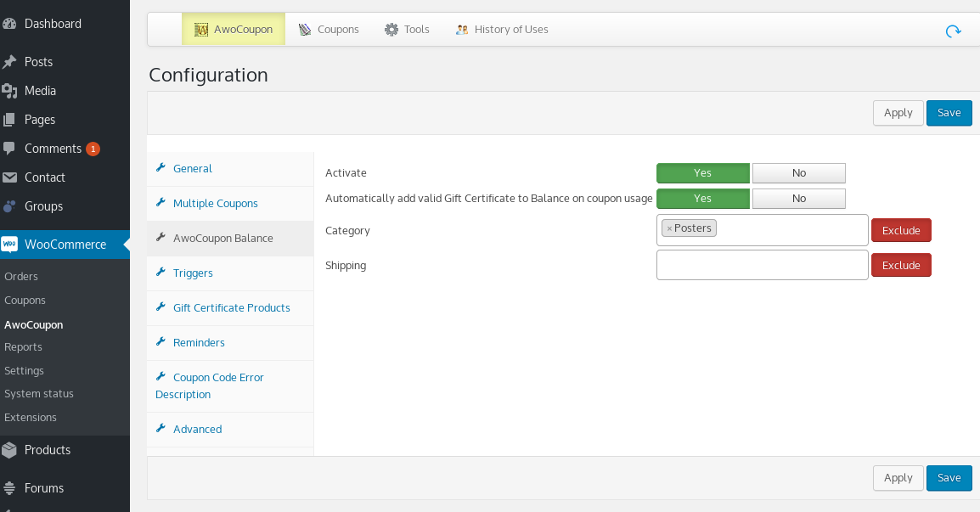Screen dimensions: 980x512
Task: Click the Pages document icon
Action: tap(8, 120)
